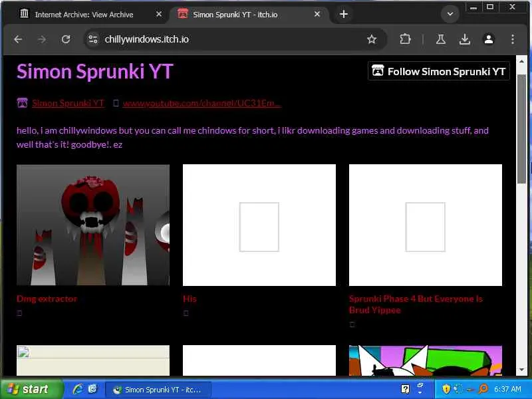Click the second quick launch icon
Viewport: 532px width, 399px height.
(92, 389)
